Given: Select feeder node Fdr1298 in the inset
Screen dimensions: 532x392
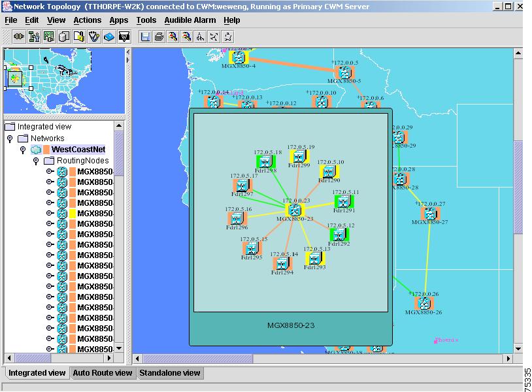Looking at the screenshot, I should [x=265, y=162].
